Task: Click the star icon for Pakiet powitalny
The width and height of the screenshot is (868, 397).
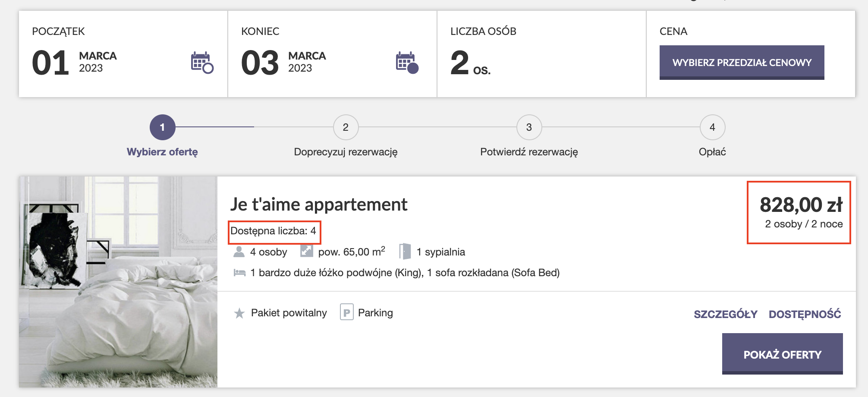Action: [239, 312]
